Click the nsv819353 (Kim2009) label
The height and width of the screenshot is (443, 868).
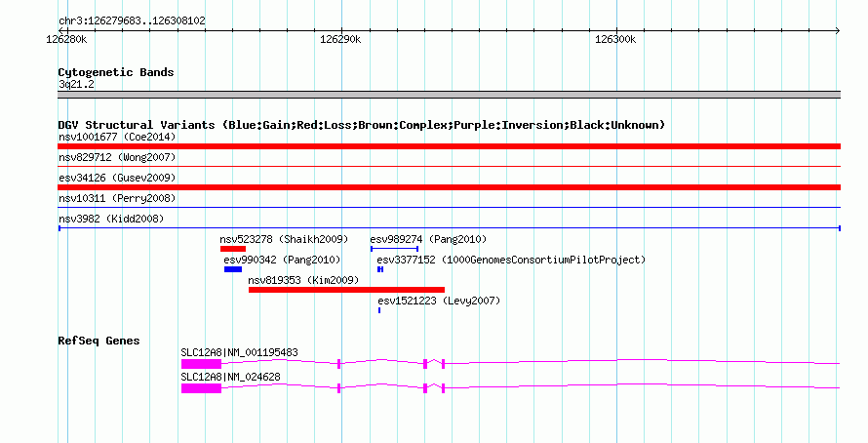[303, 280]
